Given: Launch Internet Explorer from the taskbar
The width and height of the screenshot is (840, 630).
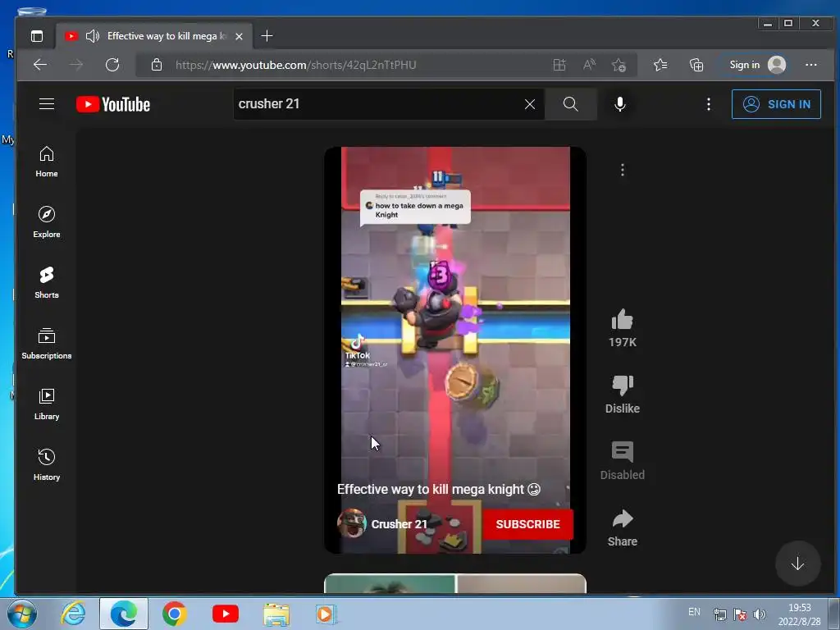Looking at the screenshot, I should [x=73, y=614].
